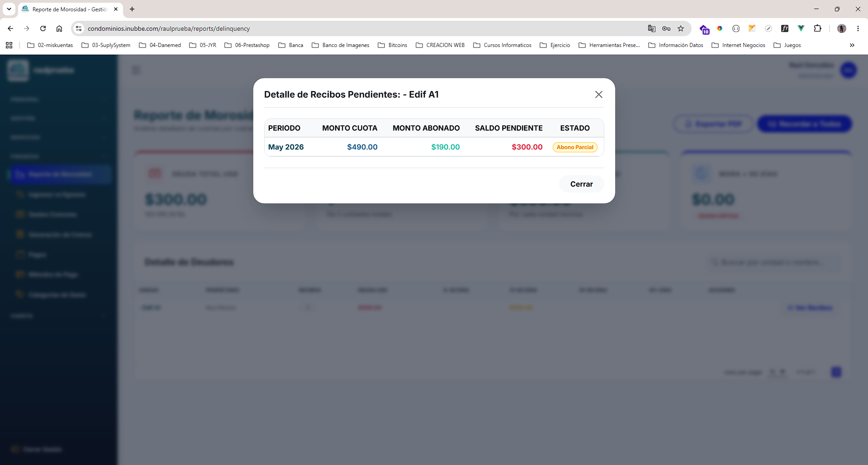The width and height of the screenshot is (868, 465).
Task: Click the $300.00 saldo pendiente value
Action: [527, 147]
